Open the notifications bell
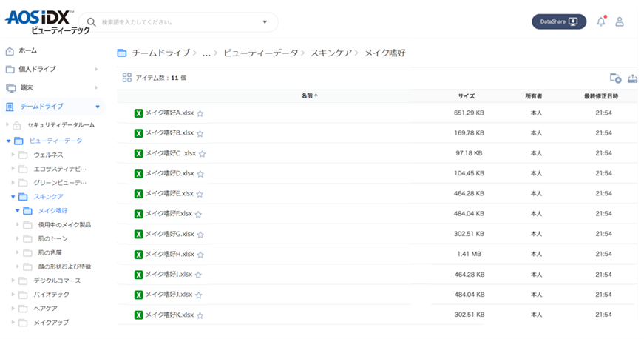The width and height of the screenshot is (644, 339). (x=601, y=21)
